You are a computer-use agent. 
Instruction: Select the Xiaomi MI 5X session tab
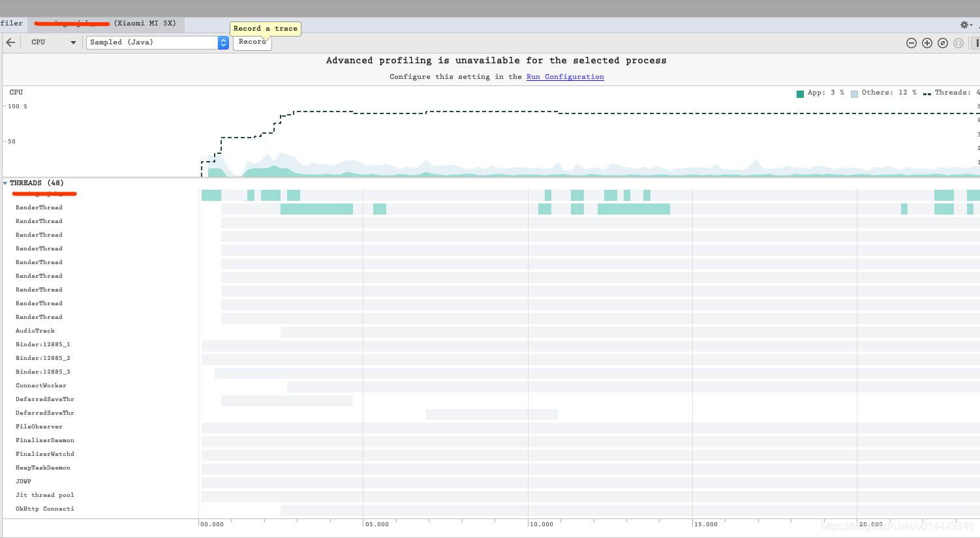click(x=106, y=24)
